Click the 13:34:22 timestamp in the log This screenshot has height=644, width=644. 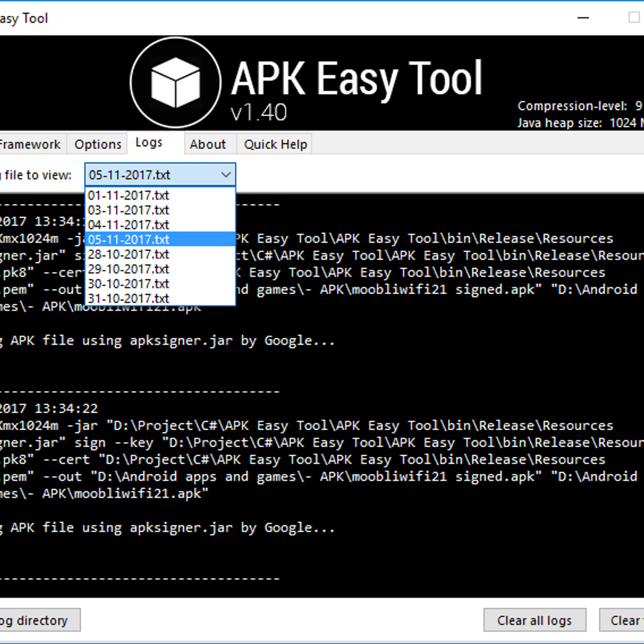click(x=66, y=409)
